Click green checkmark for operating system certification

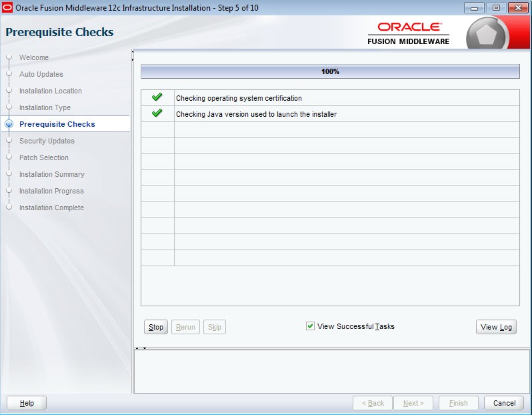(157, 97)
